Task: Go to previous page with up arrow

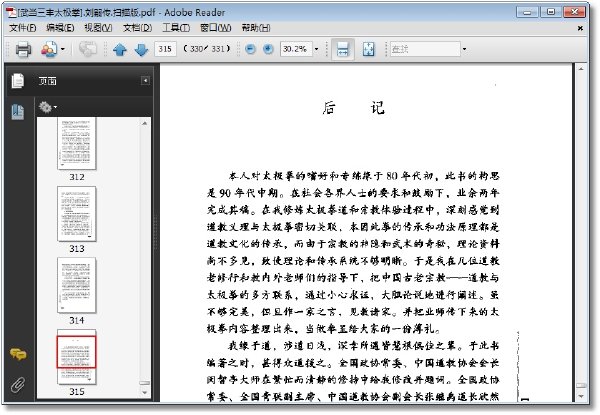Action: (120, 49)
